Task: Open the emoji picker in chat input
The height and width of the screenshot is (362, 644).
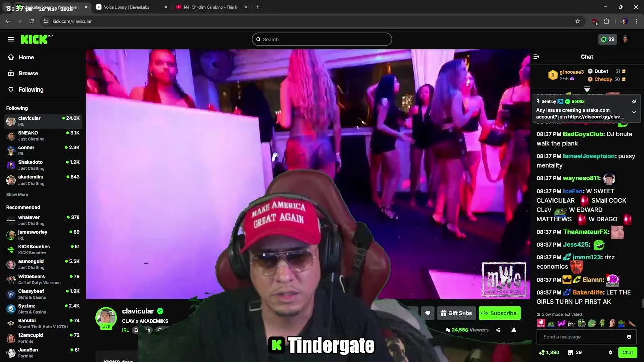Action: pos(629,337)
